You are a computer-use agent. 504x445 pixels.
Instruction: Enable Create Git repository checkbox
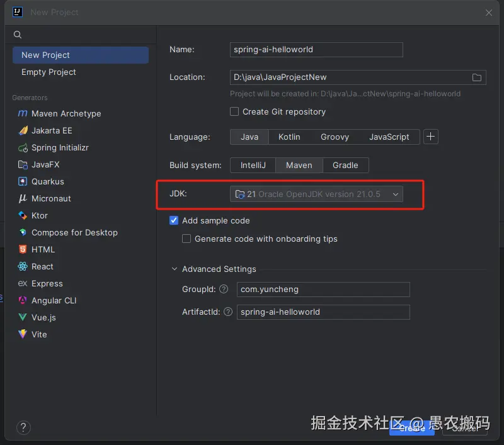[x=234, y=112]
